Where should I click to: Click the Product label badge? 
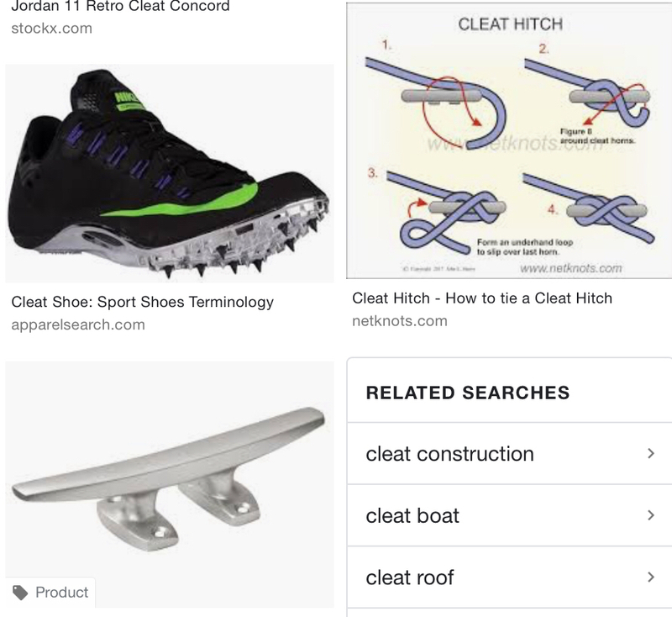coord(50,593)
